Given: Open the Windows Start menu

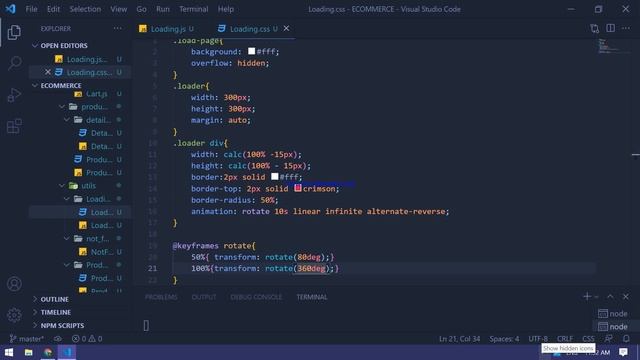Looking at the screenshot, I should [x=9, y=352].
